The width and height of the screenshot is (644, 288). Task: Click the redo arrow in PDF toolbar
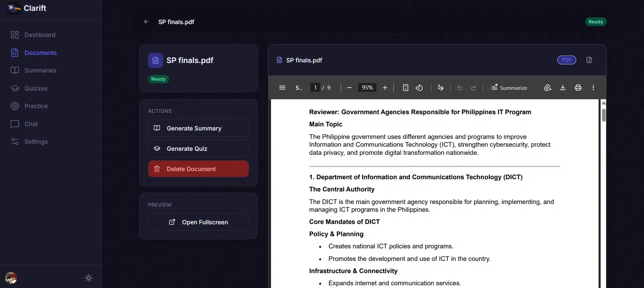(473, 88)
